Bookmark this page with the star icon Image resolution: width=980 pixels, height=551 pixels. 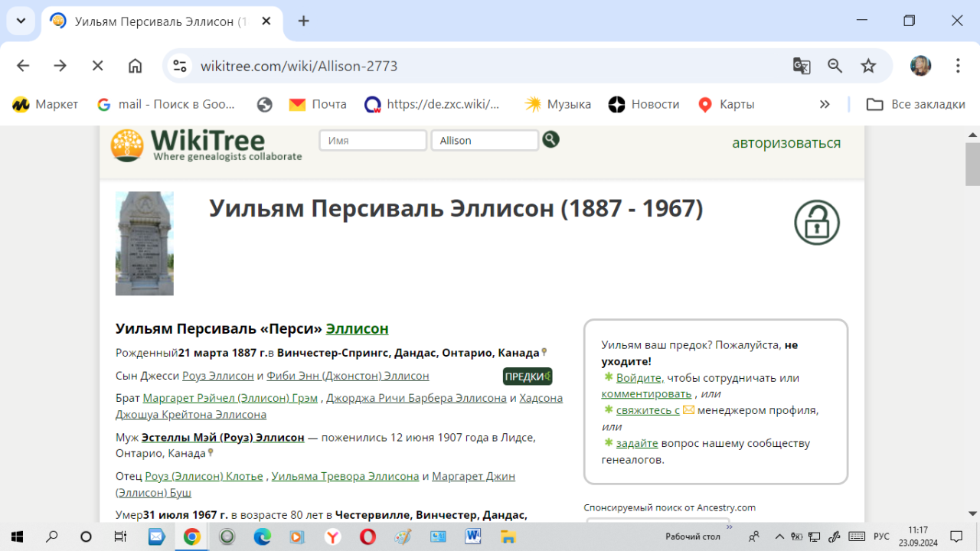click(x=868, y=66)
